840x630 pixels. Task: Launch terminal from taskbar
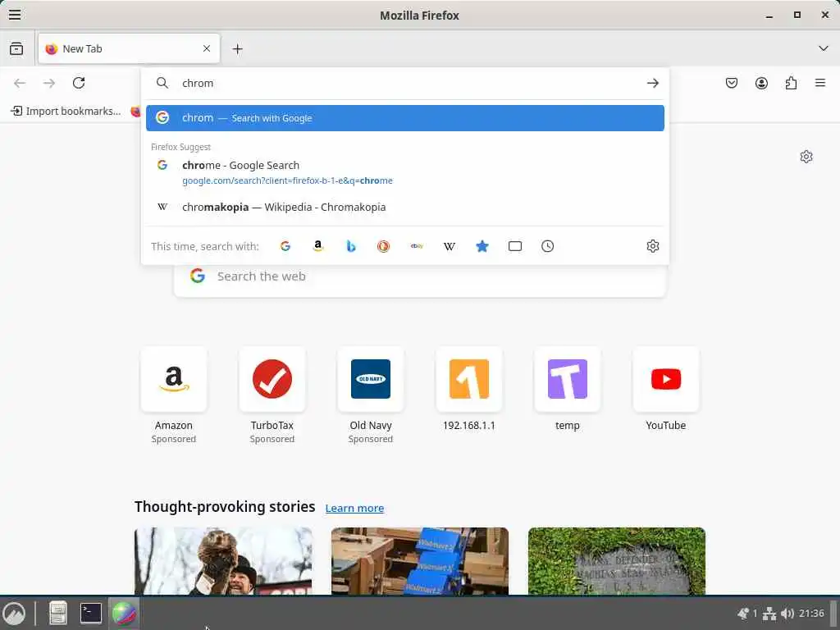coord(91,614)
